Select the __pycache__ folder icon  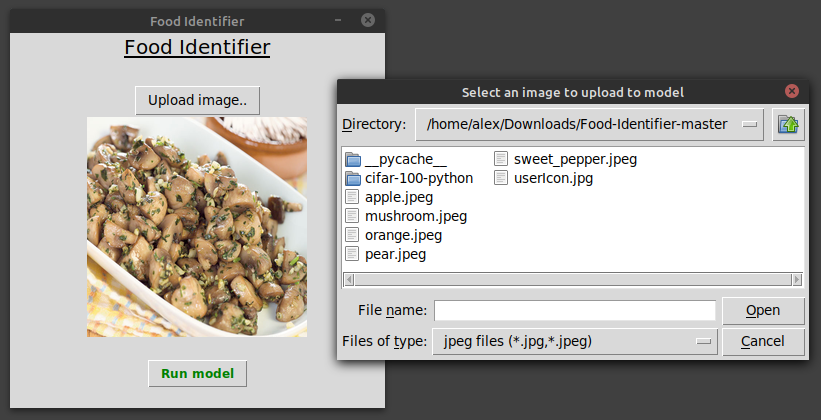pos(353,159)
